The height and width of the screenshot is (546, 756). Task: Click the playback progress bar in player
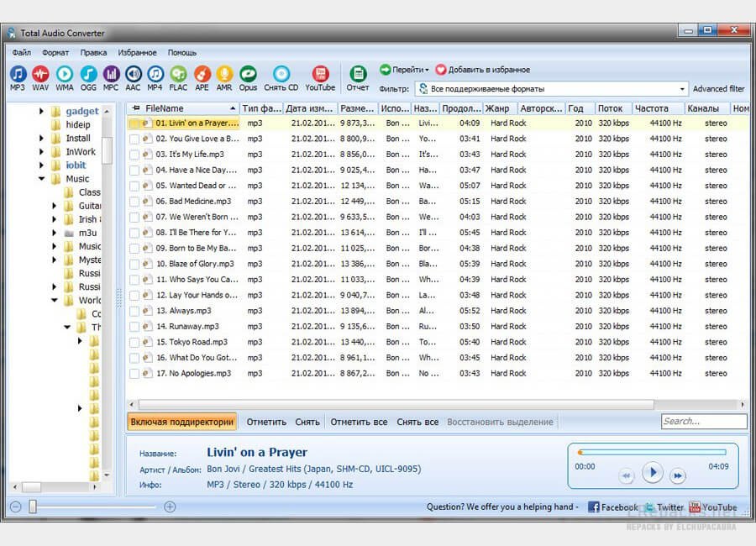tap(652, 453)
